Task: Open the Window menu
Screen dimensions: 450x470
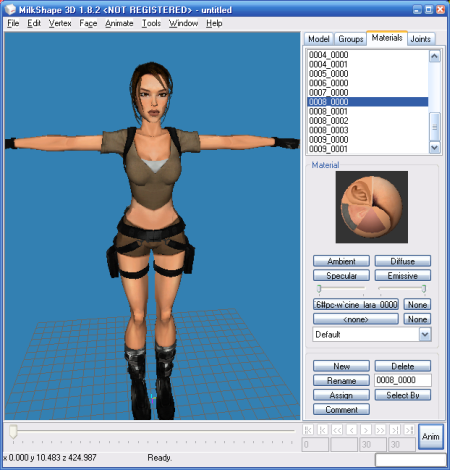Action: click(x=183, y=23)
